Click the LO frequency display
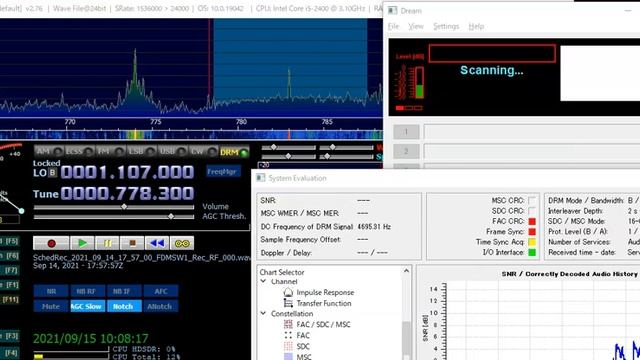Viewport: 640px width, 360px height. (x=127, y=172)
